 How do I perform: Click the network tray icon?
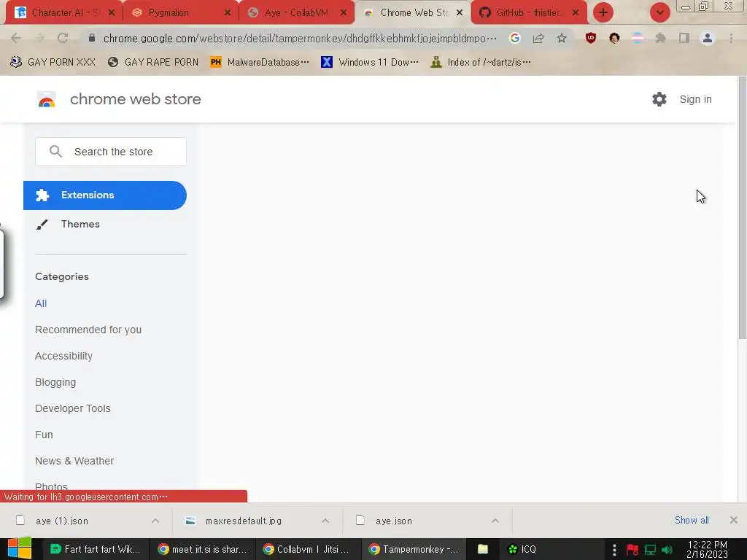coord(650,550)
